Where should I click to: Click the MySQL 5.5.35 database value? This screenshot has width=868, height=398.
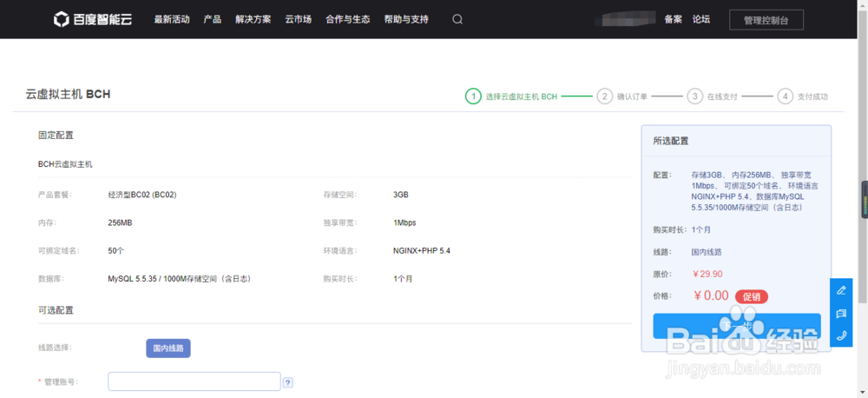click(x=180, y=278)
